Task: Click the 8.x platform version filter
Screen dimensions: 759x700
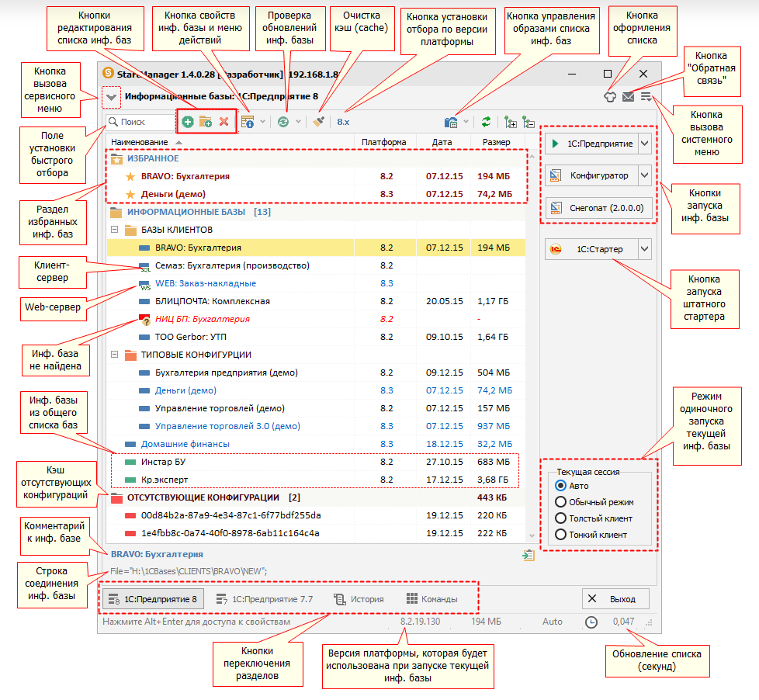Action: click(343, 122)
